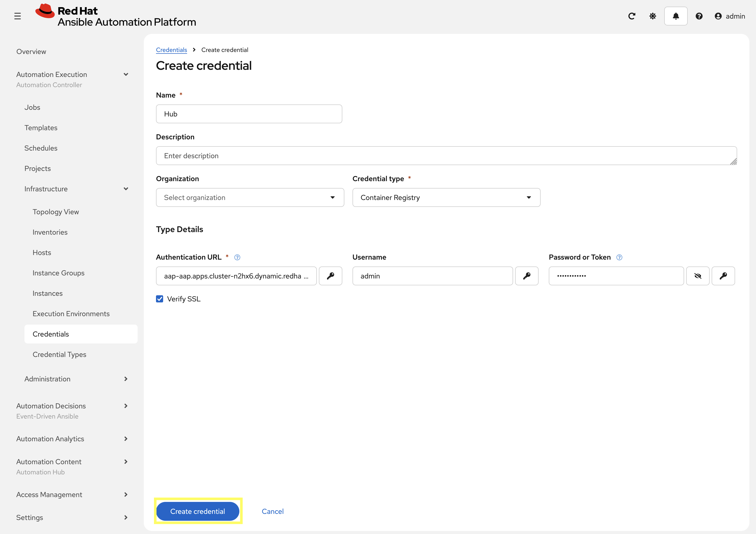Click the Create credential button

point(198,511)
